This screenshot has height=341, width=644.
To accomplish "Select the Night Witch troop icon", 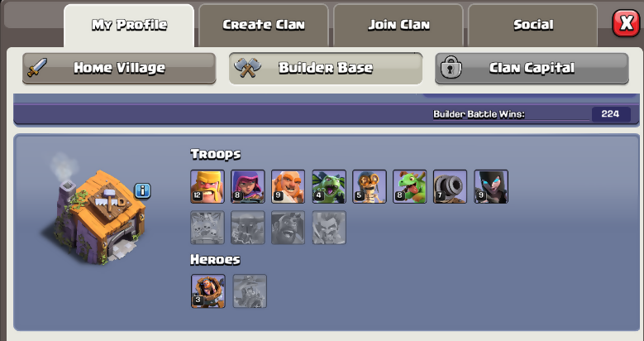I will click(491, 186).
